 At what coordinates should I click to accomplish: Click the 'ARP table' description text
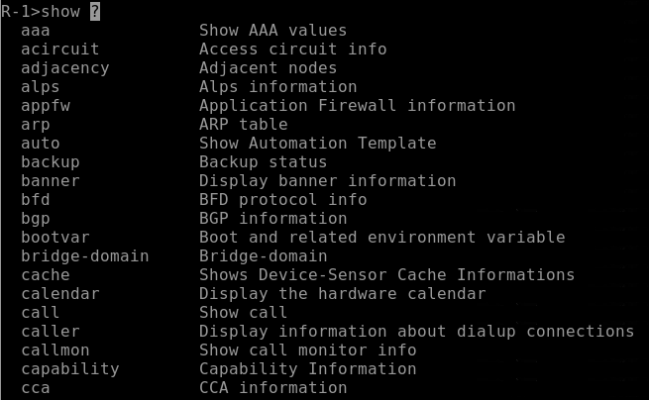[x=243, y=124]
